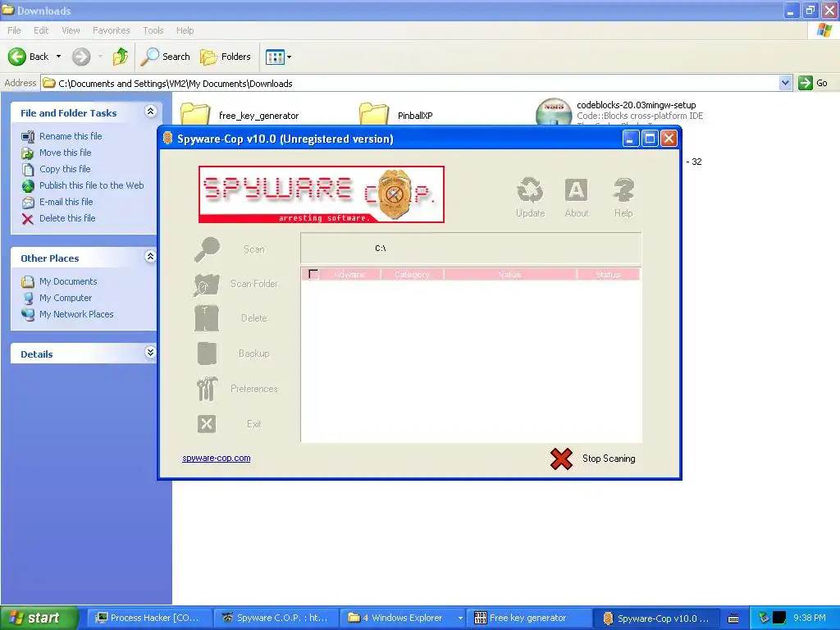The width and height of the screenshot is (840, 630).
Task: Open the Views dropdown arrow
Action: click(x=290, y=57)
